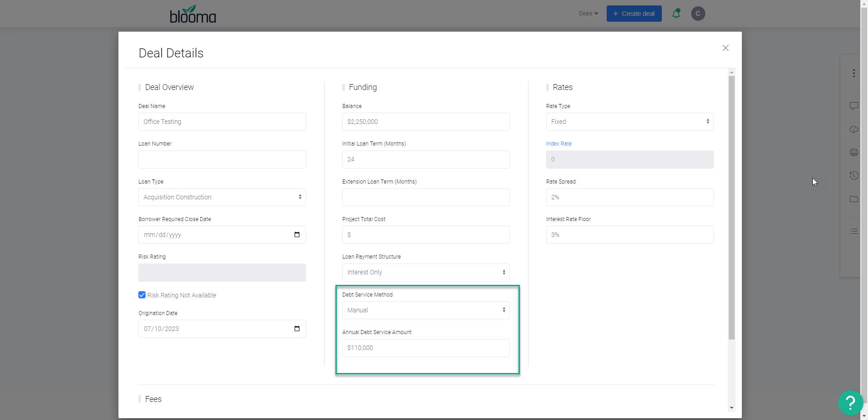Click the dialog scrollbar up arrow
Viewport: 868px width, 420px height.
click(731, 72)
